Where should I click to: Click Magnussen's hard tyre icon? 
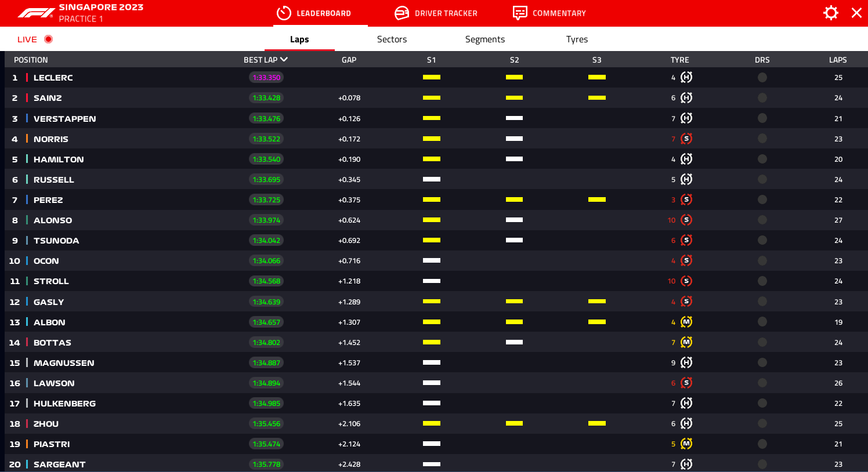point(686,362)
